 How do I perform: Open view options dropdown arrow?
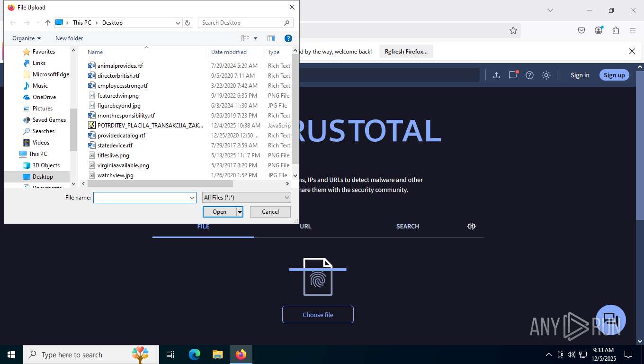pos(256,38)
